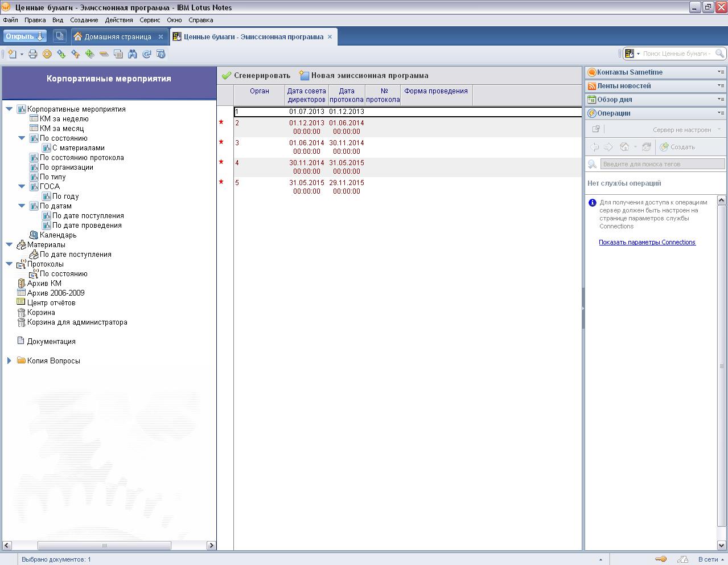Open the thumbnails window switcher icon
This screenshot has width=728, height=565.
pyautogui.click(x=59, y=36)
